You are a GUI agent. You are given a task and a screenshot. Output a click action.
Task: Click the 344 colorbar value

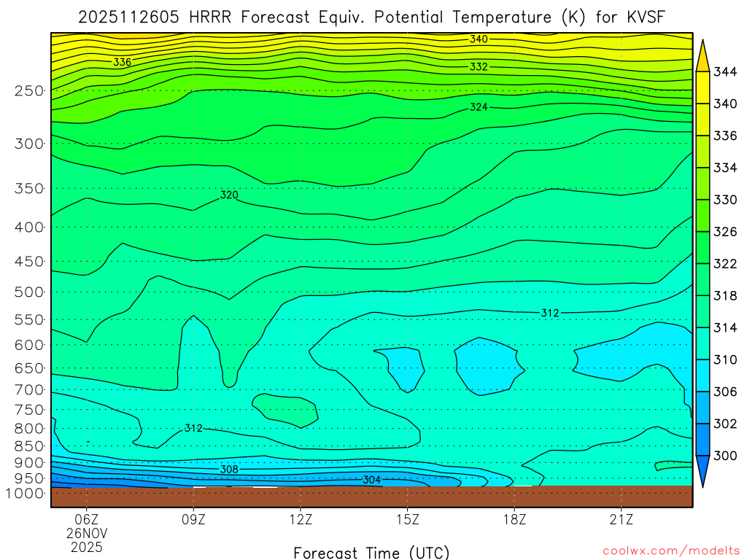point(725,72)
